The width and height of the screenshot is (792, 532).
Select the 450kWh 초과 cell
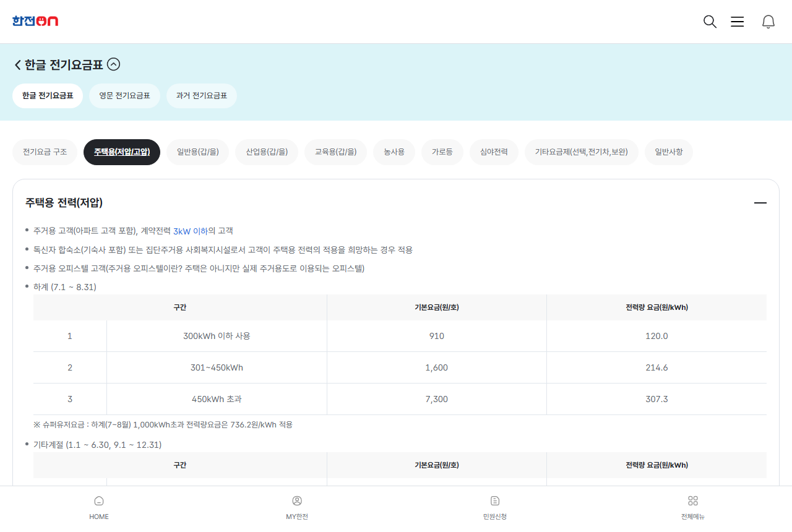click(x=217, y=399)
